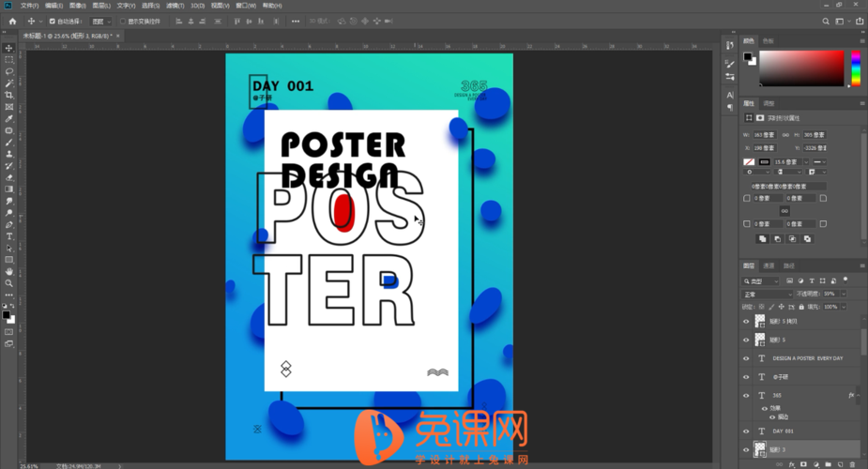The width and height of the screenshot is (868, 469).
Task: Open the 窗口 menu
Action: tap(245, 6)
